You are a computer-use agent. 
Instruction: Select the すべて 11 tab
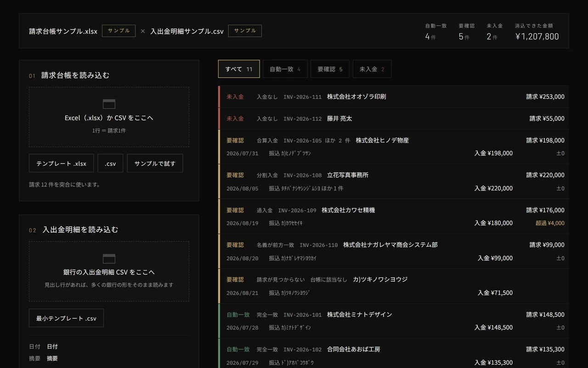click(239, 69)
